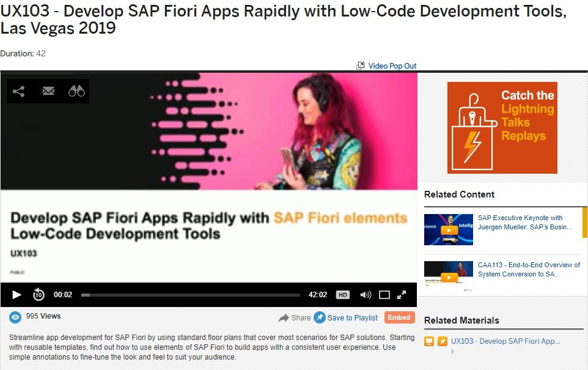The height and width of the screenshot is (370, 588).
Task: Click the orange pin icon in Related Materials
Action: 443,341
